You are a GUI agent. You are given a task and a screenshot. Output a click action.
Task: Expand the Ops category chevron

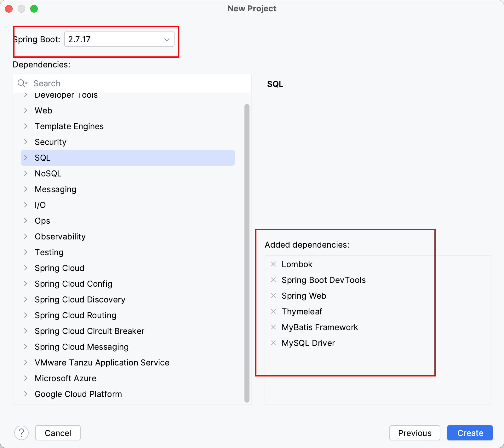pos(26,221)
